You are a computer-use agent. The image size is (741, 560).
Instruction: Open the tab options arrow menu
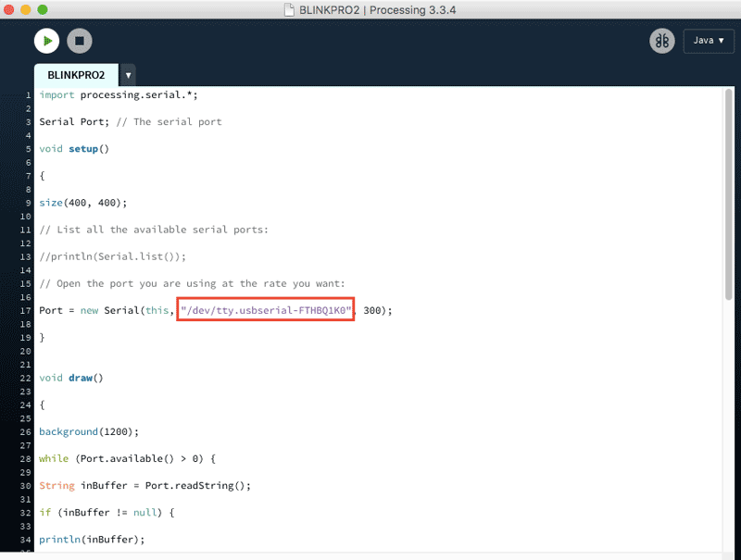tap(128, 76)
